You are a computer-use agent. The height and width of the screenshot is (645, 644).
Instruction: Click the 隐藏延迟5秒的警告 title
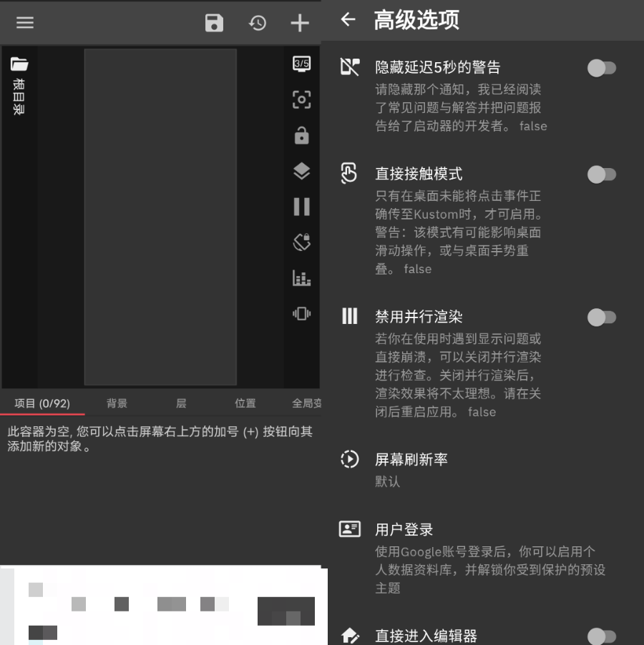coord(437,67)
